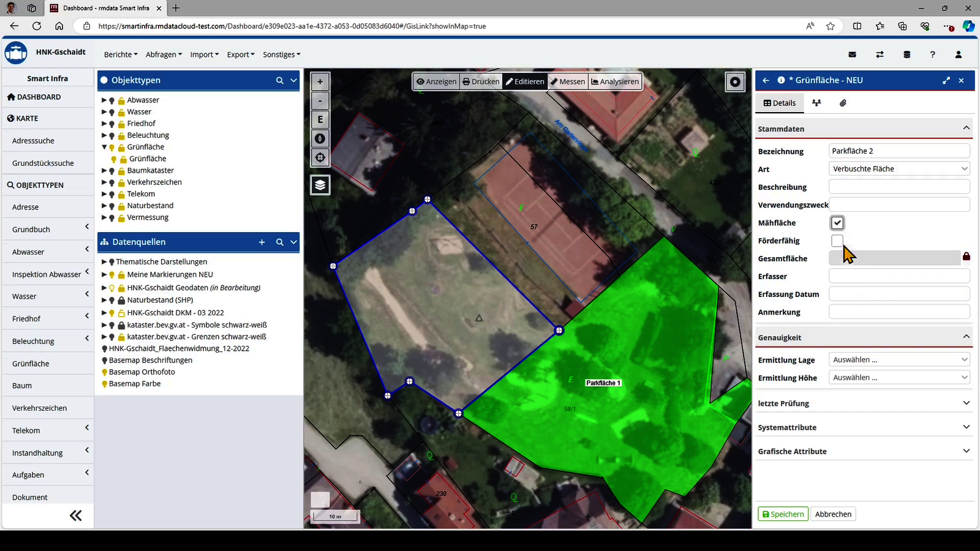Screen dimensions: 980x551
Task: Click into the Beschreibung input field
Action: [899, 187]
